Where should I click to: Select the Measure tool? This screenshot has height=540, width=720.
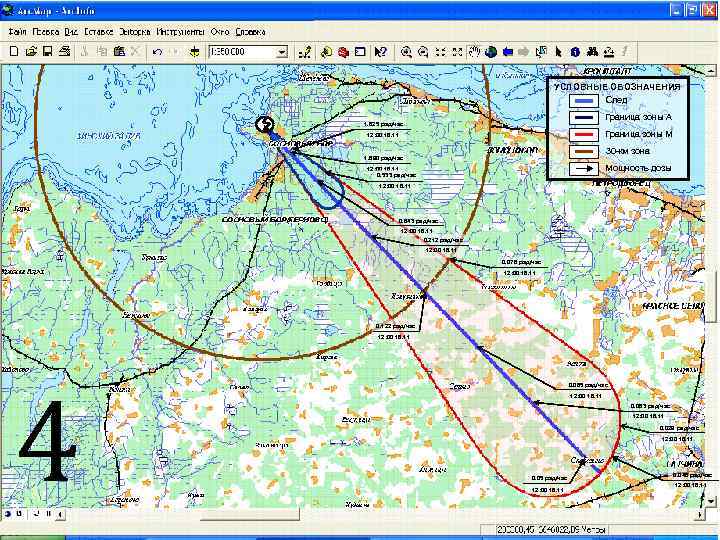point(609,52)
